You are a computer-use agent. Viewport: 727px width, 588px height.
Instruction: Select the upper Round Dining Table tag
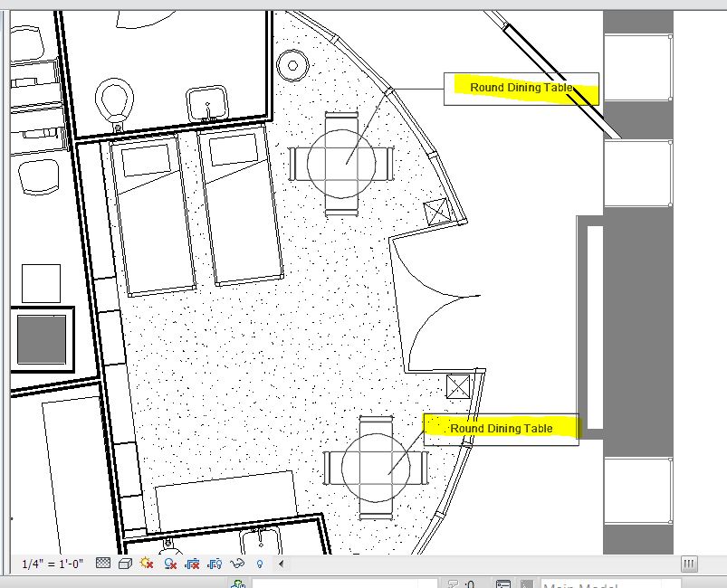click(x=521, y=89)
